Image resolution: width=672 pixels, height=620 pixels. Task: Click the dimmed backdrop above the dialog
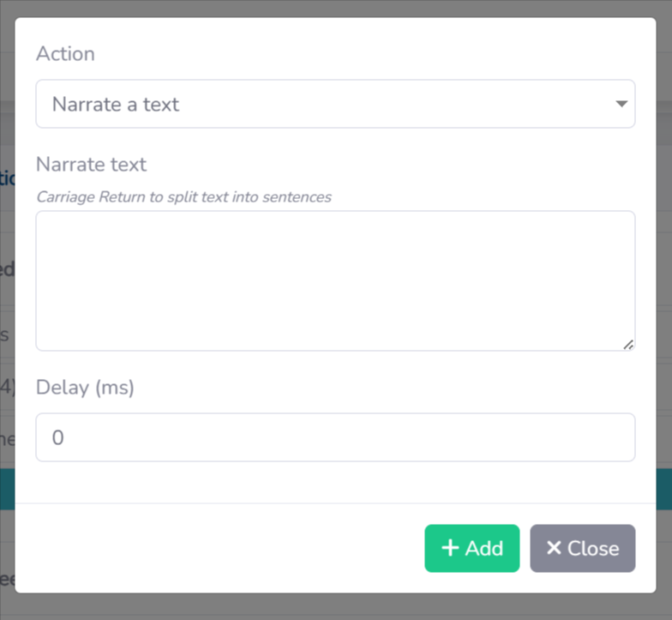tap(334, 8)
